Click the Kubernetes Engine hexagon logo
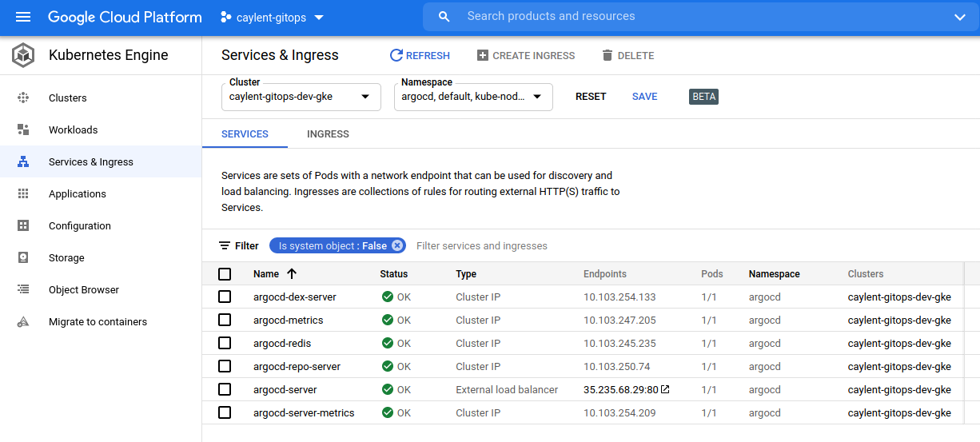This screenshot has height=442, width=980. pos(23,55)
